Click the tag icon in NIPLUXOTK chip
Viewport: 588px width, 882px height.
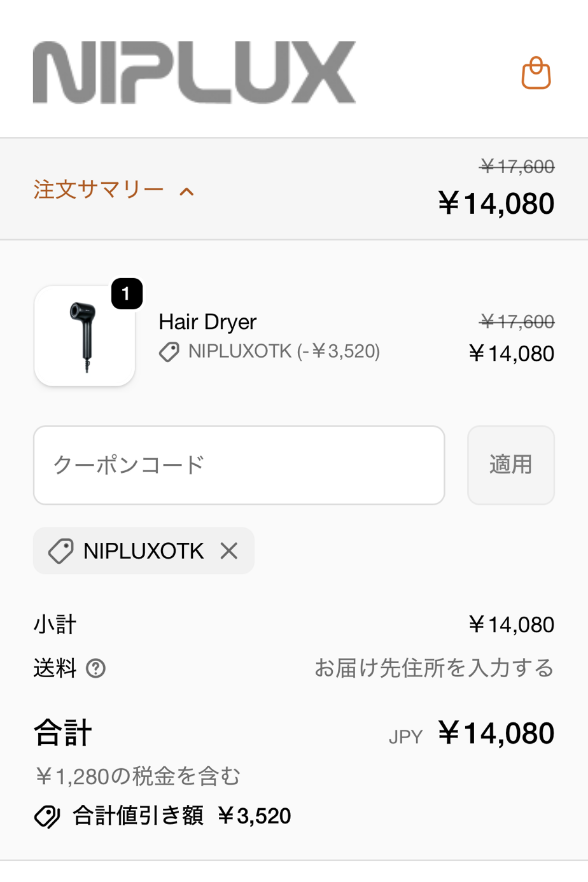coord(61,551)
